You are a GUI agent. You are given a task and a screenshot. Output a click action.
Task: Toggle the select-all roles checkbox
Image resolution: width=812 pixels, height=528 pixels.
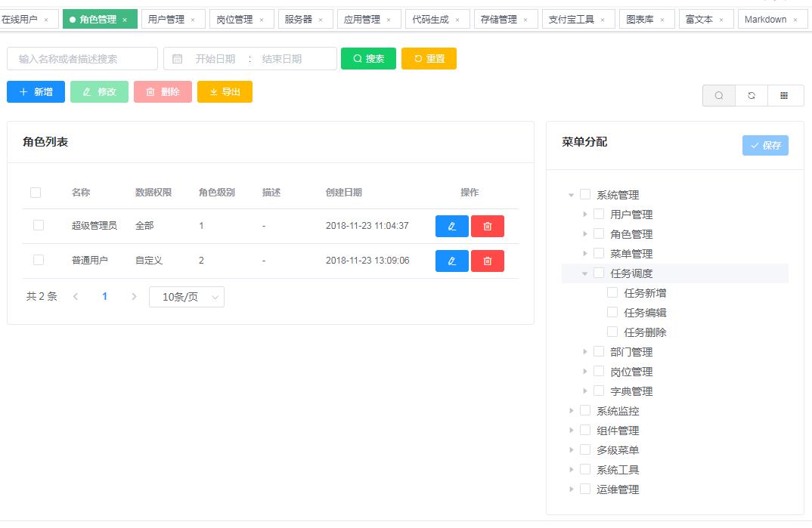(36, 193)
